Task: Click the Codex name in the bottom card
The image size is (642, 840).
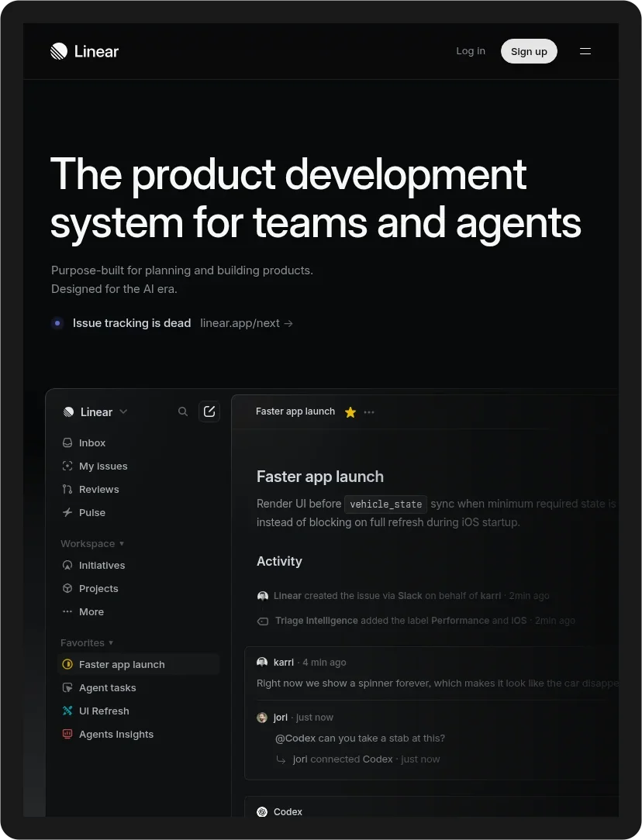Action: pos(288,812)
